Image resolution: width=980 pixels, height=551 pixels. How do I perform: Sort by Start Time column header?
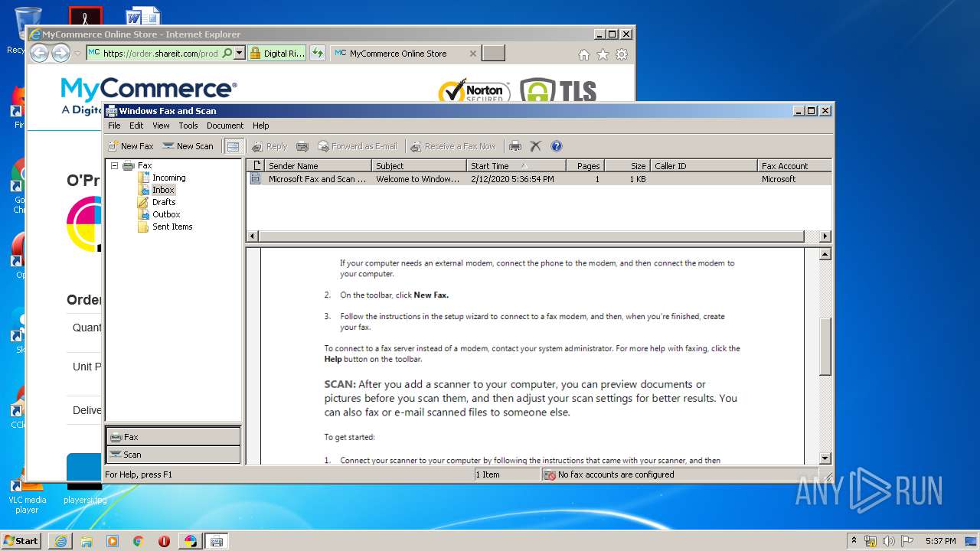pos(516,165)
